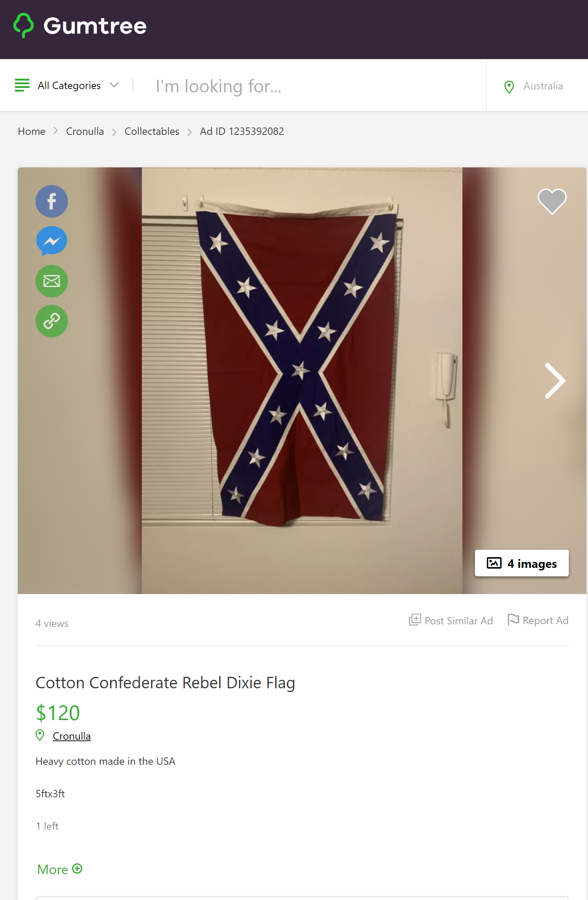Show next image with right chevron

tap(555, 381)
